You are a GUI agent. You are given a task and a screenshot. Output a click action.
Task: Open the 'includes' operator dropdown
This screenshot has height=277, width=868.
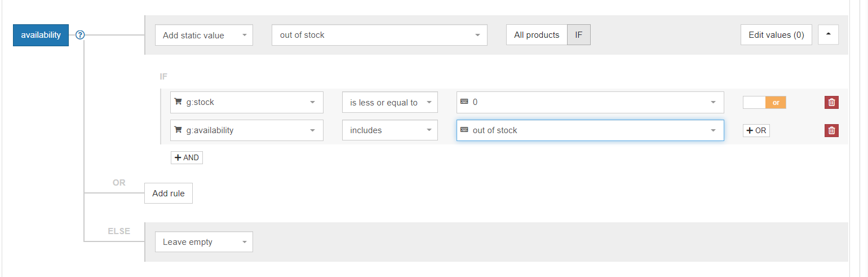(x=390, y=130)
